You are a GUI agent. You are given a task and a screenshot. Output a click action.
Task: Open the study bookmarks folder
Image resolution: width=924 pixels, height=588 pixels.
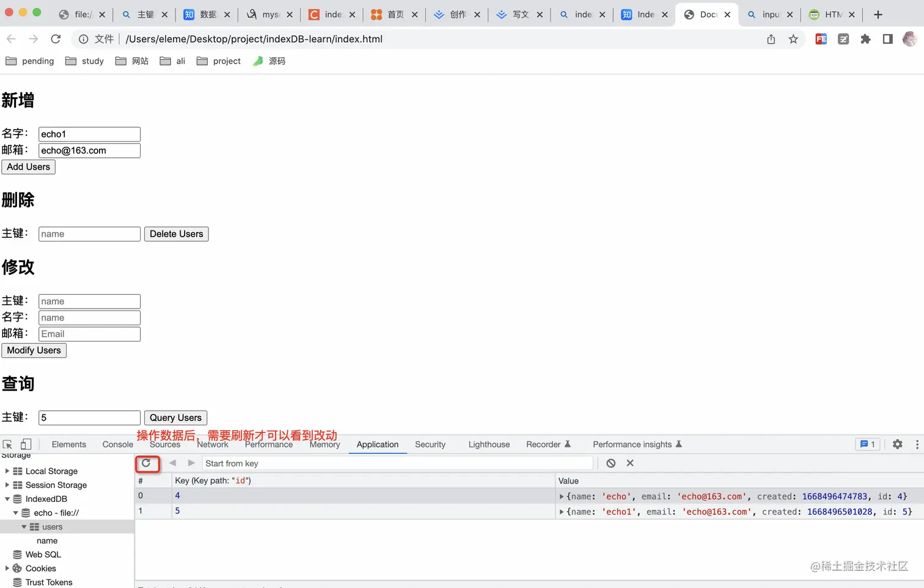coord(85,61)
